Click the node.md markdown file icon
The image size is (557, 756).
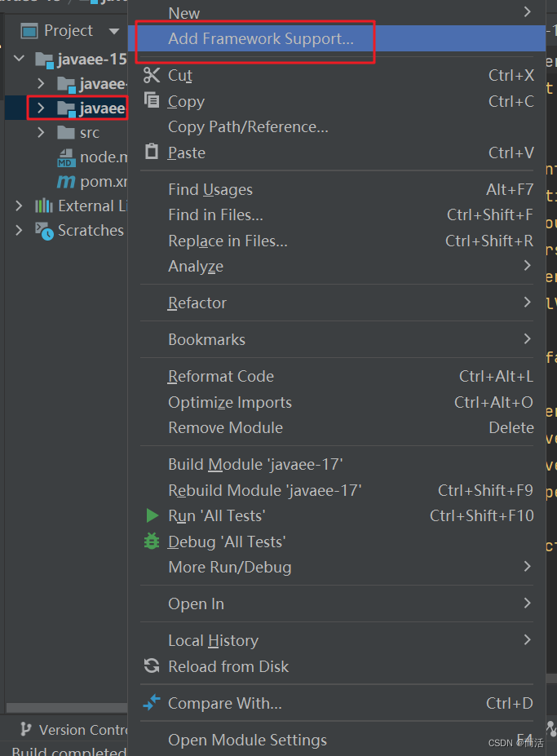tap(66, 157)
